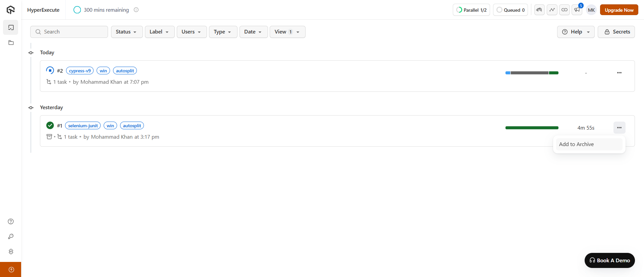Viewport: 644px width, 277px height.
Task: Click the green check icon of job #1
Action: [50, 125]
